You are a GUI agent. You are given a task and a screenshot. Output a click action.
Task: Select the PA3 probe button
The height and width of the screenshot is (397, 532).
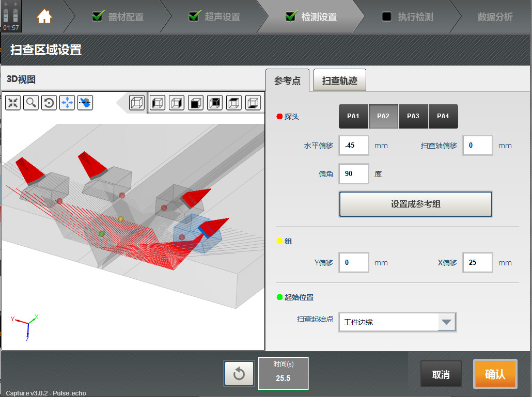[x=413, y=116]
